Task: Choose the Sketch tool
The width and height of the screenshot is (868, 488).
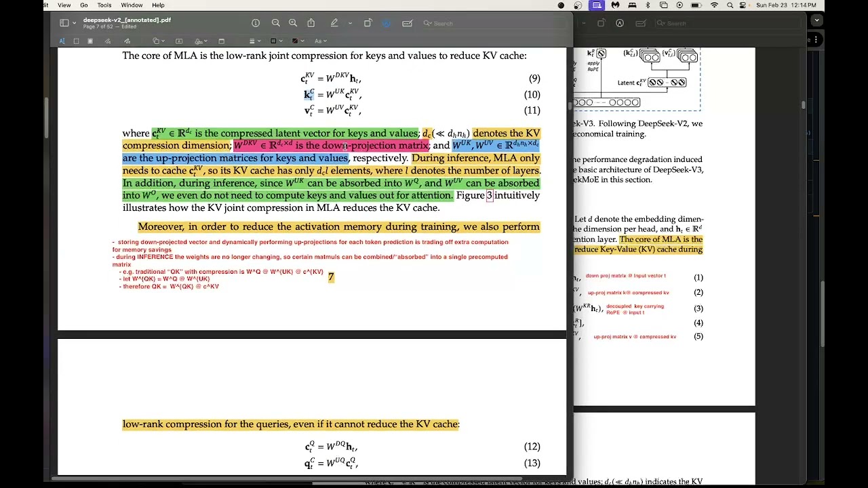Action: [108, 41]
